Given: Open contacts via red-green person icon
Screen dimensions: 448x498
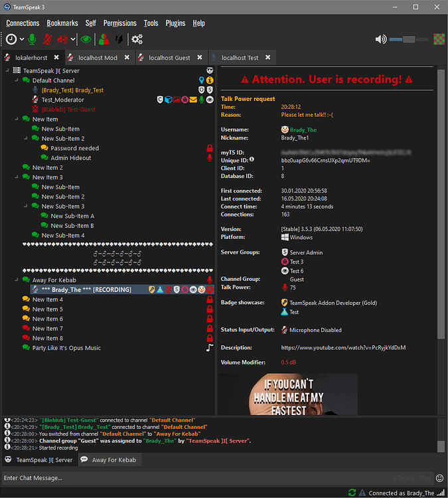Looking at the screenshot, I should (105, 39).
